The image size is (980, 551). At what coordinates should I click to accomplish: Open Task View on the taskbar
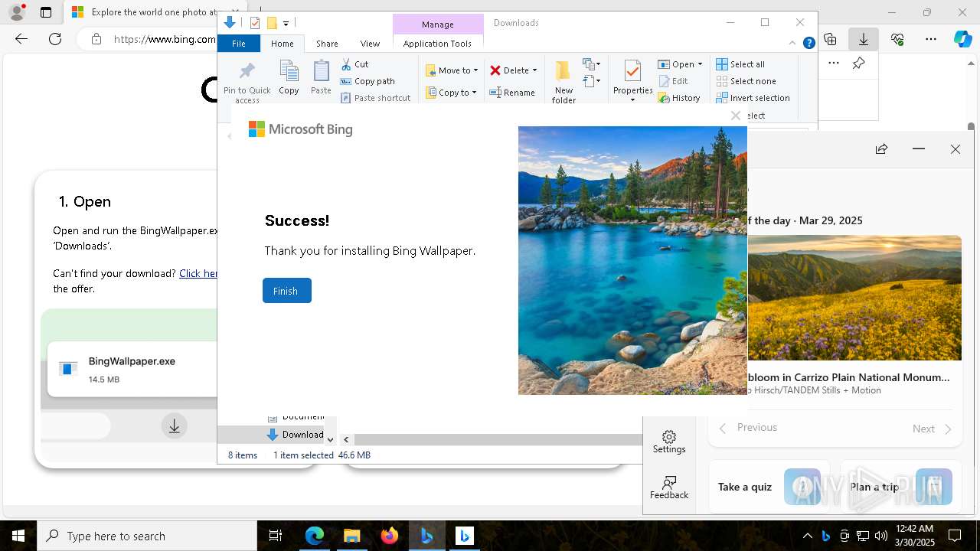coord(276,536)
